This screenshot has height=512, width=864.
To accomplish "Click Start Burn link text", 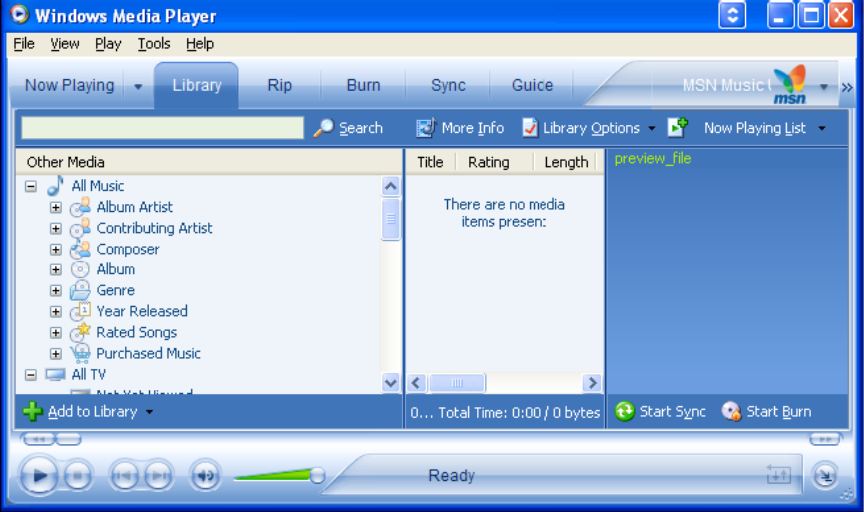I will pos(779,412).
